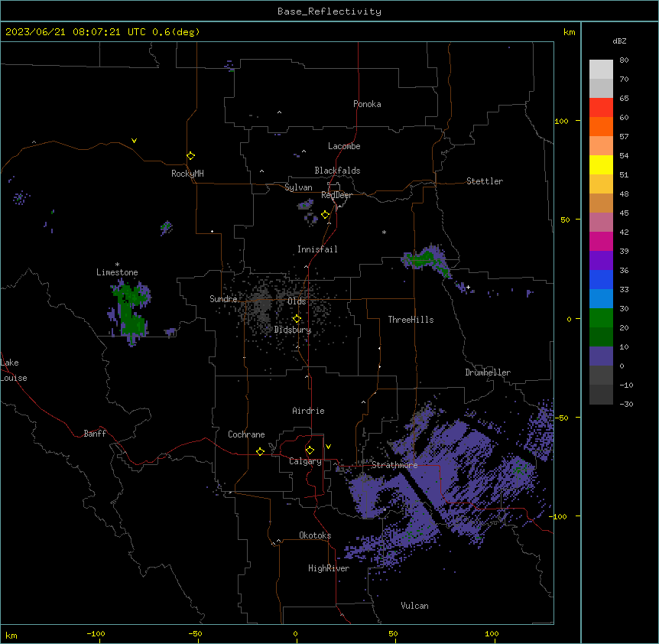659x644 pixels.
Task: Click the Limestone label
Action: (x=117, y=272)
